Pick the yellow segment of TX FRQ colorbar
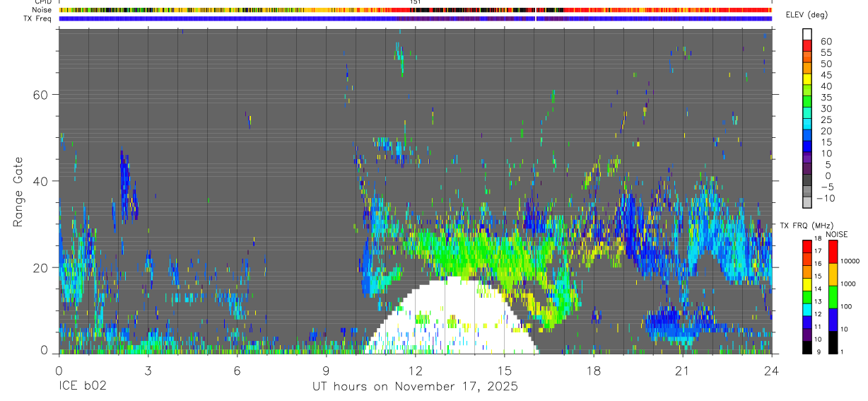 (807, 284)
